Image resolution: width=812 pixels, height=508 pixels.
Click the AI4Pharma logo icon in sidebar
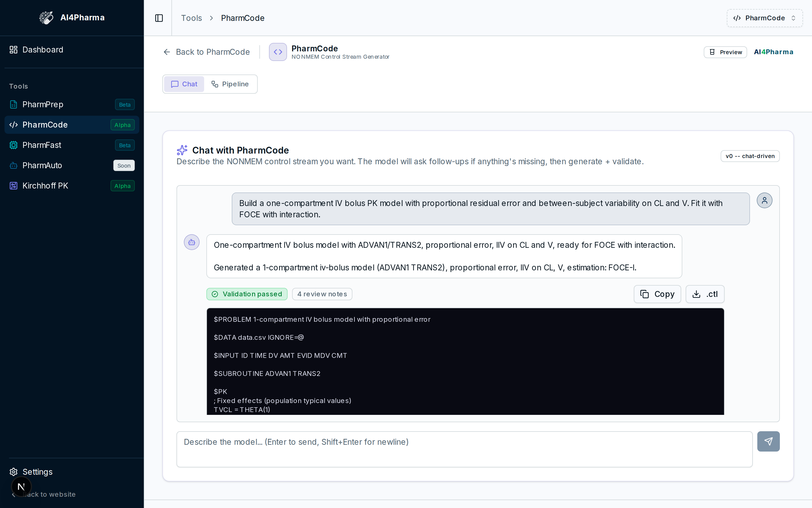tap(46, 18)
